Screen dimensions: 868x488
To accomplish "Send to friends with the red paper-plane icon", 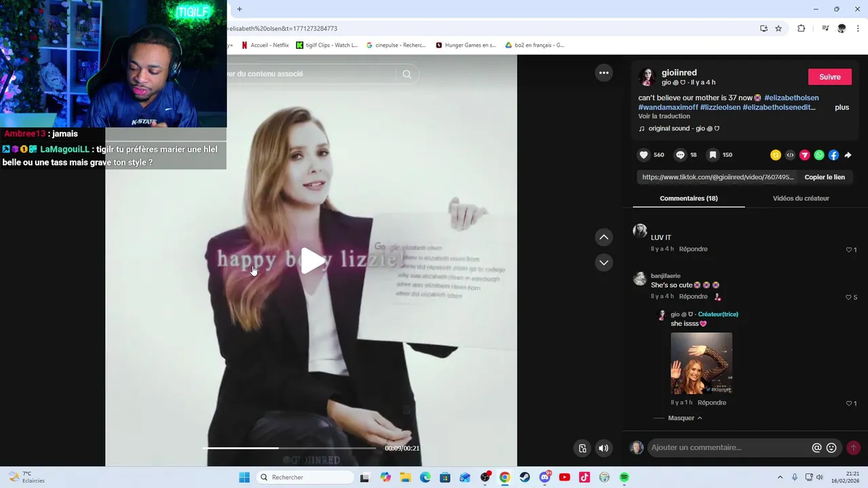I will tap(804, 155).
